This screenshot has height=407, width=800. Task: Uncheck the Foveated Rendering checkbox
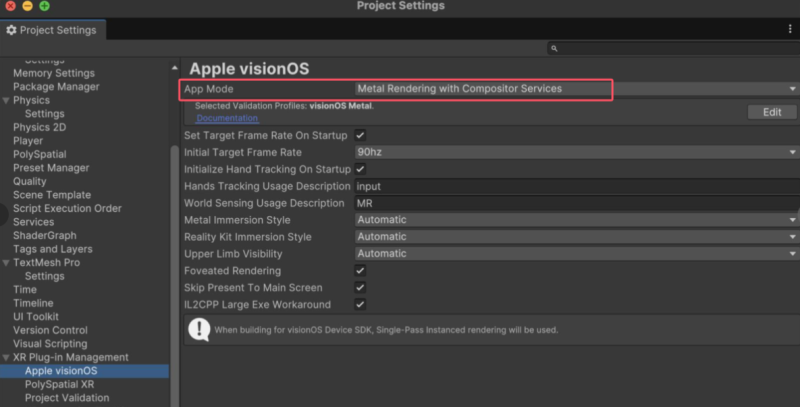[361, 270]
